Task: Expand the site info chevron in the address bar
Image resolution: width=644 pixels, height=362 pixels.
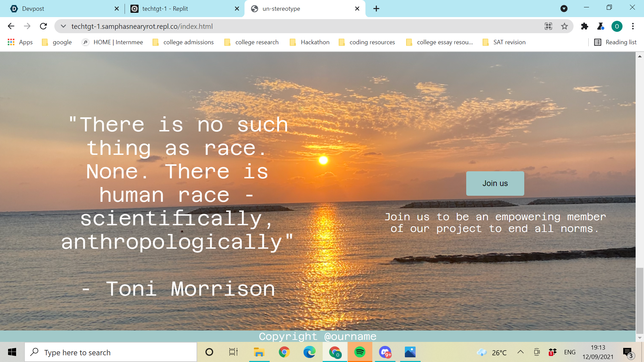Action: tap(63, 26)
